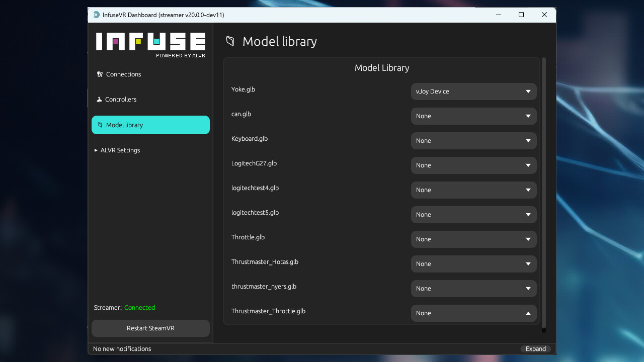
Task: Select Controllers in the navigation menu
Action: pyautogui.click(x=121, y=99)
